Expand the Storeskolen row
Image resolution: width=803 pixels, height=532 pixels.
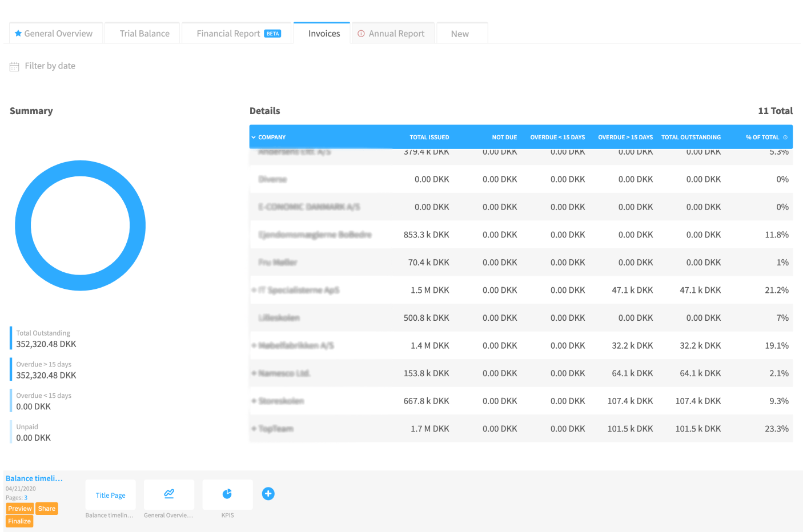254,401
